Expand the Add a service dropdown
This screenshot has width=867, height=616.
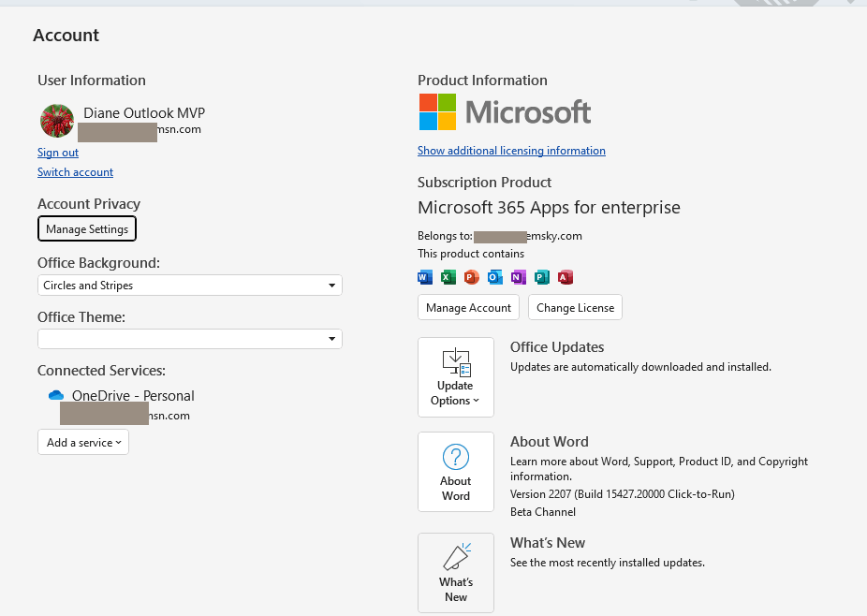pyautogui.click(x=83, y=443)
